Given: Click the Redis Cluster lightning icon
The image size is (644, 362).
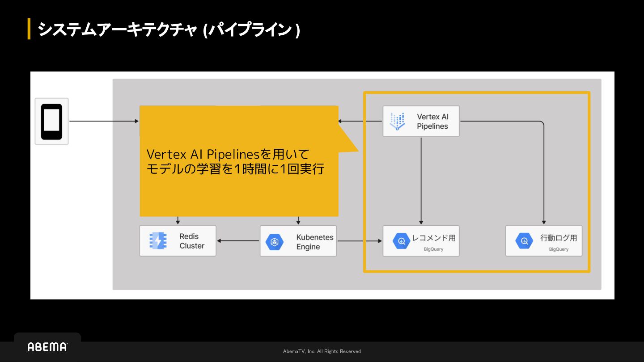Looking at the screenshot, I should tap(158, 241).
